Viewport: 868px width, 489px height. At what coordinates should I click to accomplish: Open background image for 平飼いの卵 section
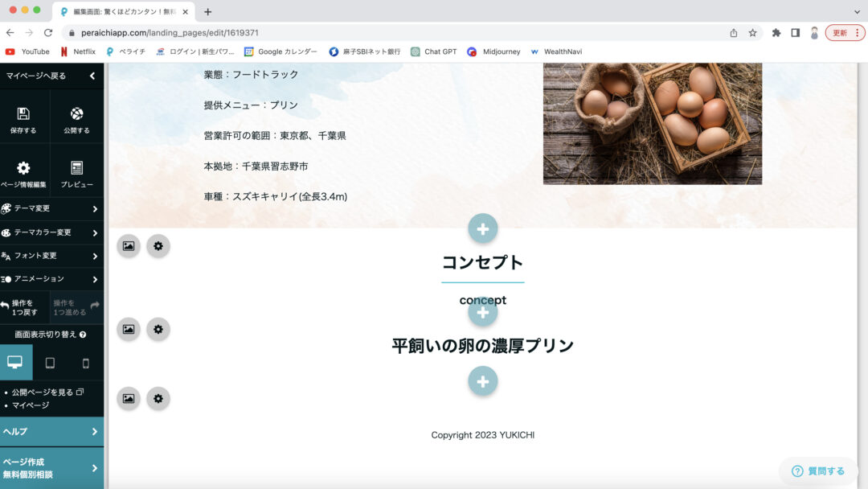click(129, 329)
